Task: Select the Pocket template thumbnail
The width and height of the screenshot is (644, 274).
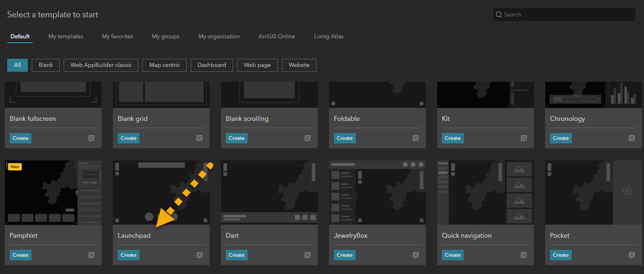Action: 594,193
